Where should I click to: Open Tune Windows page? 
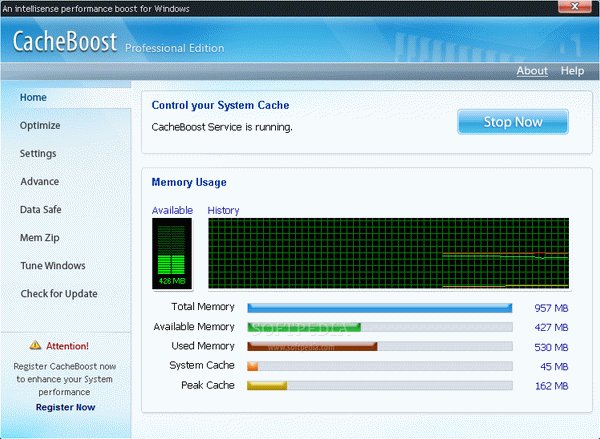click(53, 266)
